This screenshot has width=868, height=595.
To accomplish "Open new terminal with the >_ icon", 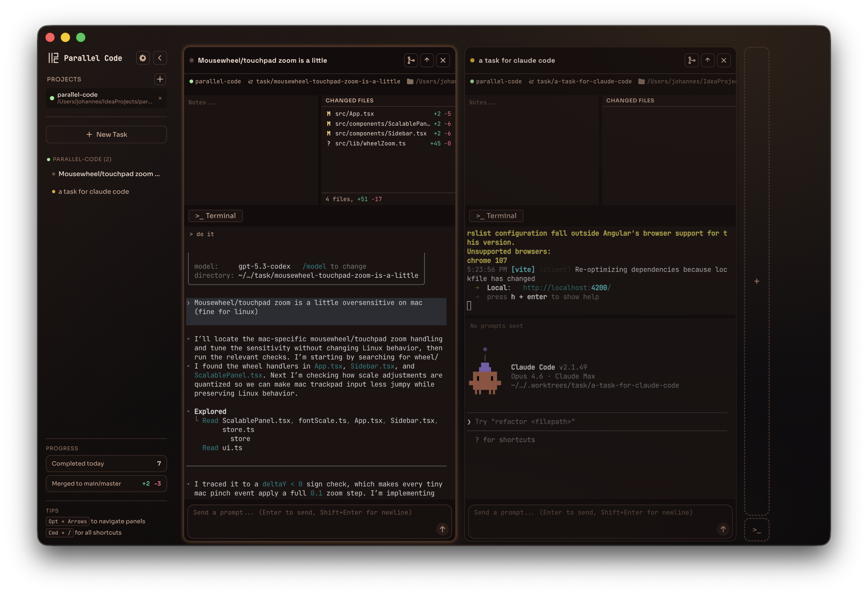I will pos(757,530).
